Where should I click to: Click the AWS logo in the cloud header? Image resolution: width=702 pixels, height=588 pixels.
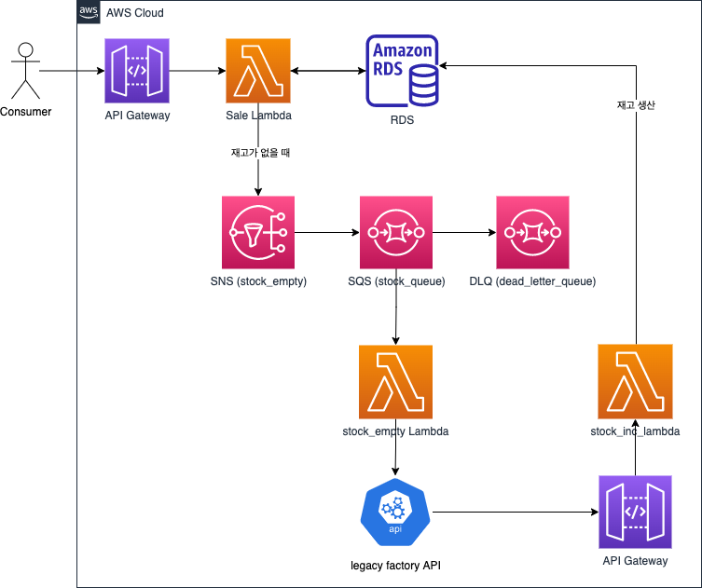[89, 12]
